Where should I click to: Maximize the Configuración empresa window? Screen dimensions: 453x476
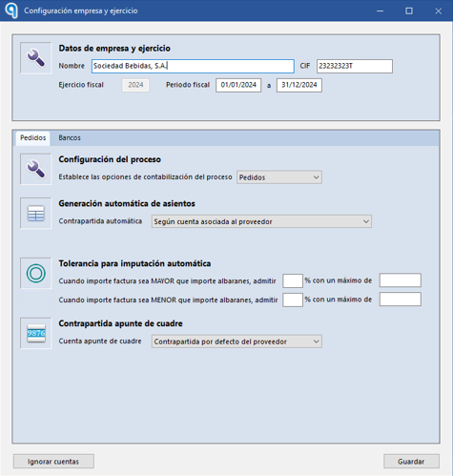point(409,10)
